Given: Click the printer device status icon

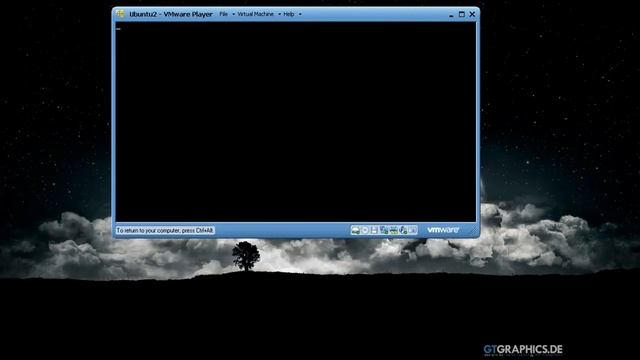Looking at the screenshot, I should pos(393,230).
